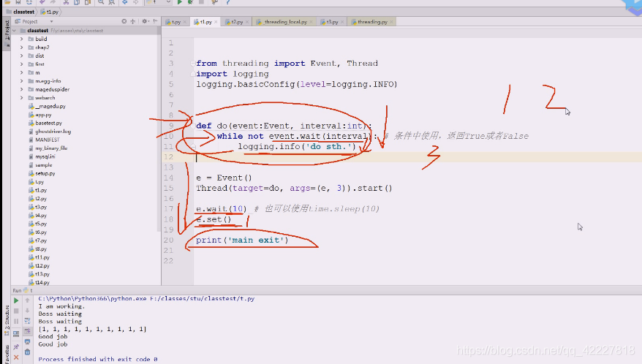Screen dimensions: 642x364
Task: Click the pause output icon in Run panel
Action: (16, 321)
